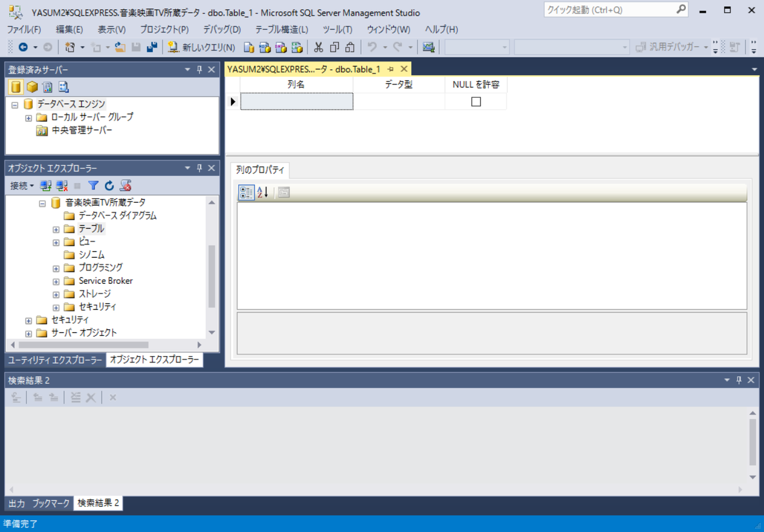
Task: Select the Database Engine icon in Registered Servers
Action: coord(16,87)
